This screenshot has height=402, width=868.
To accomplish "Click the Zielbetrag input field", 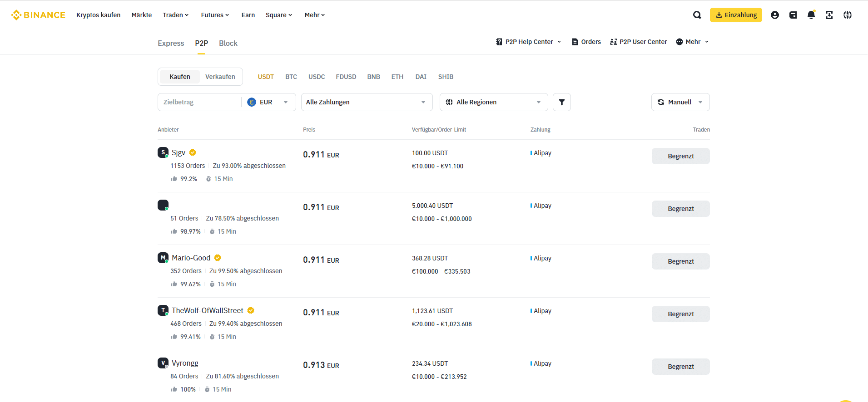I will pos(200,102).
